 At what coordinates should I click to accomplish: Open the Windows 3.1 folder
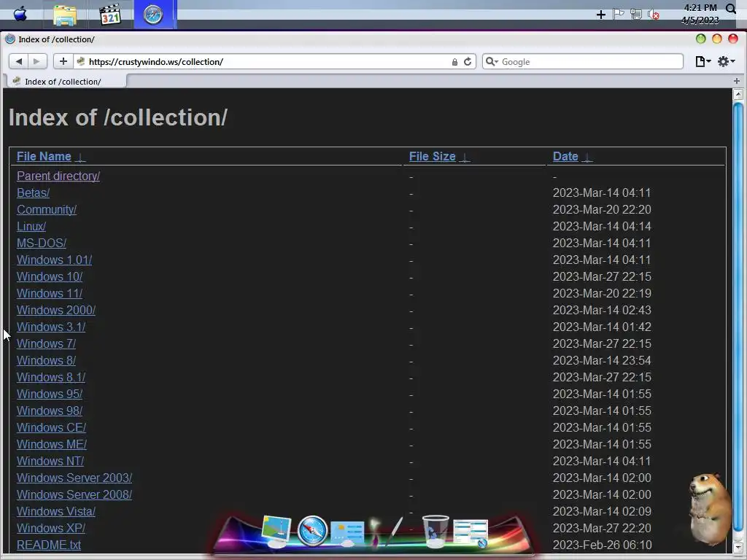51,327
